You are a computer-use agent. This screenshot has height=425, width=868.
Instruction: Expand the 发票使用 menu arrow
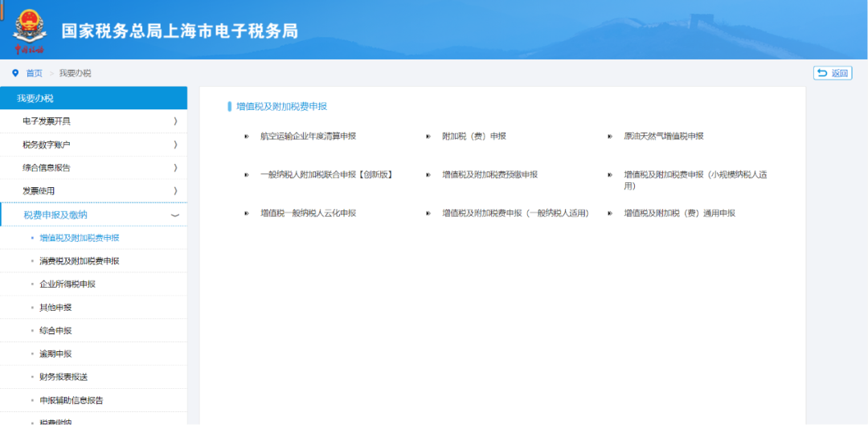pos(174,190)
